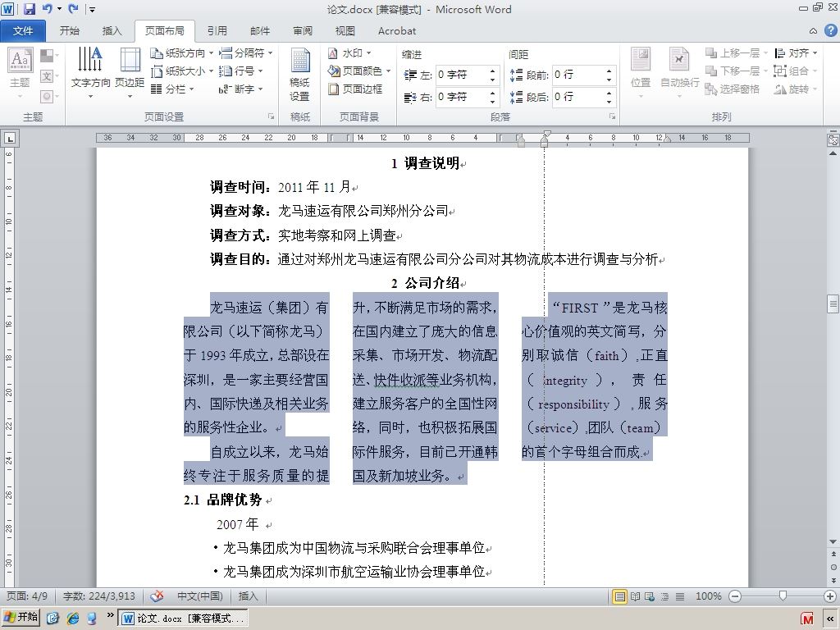Open page setup dialog launcher
This screenshot has width=840, height=630.
click(x=271, y=116)
